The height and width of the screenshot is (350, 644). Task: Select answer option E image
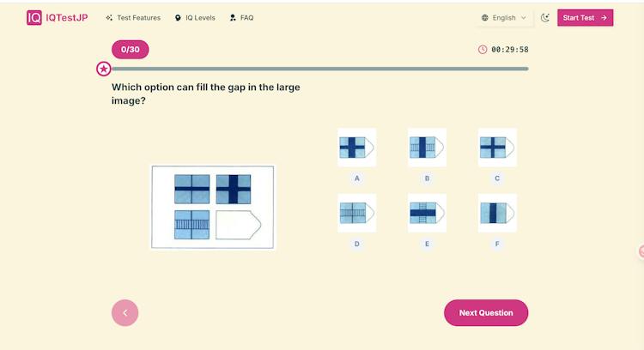point(427,213)
